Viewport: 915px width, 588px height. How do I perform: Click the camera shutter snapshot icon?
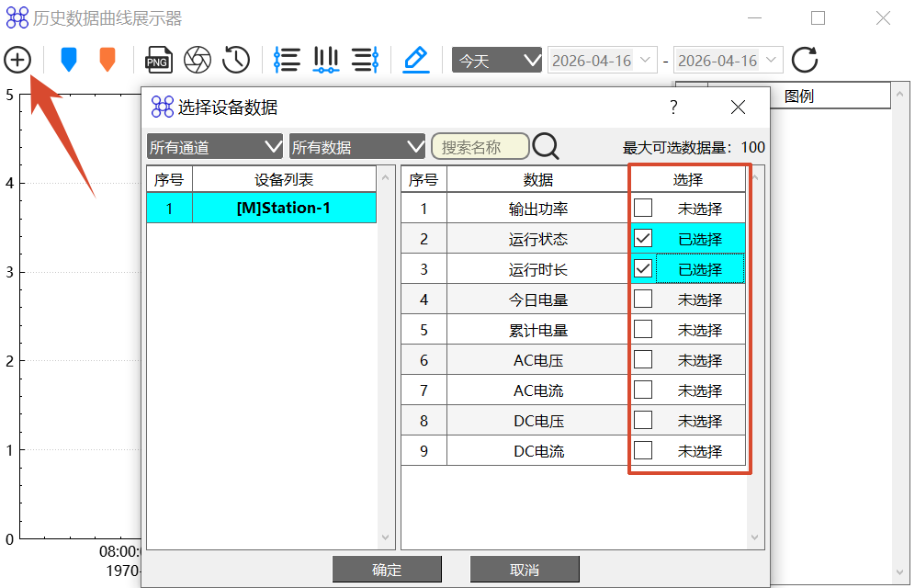tap(198, 60)
